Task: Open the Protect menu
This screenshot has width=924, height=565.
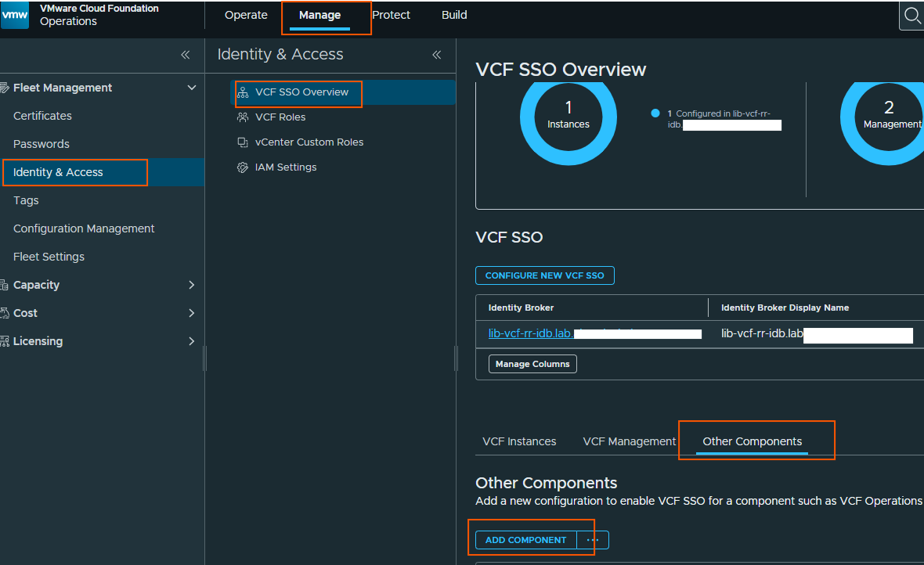Action: click(x=391, y=16)
